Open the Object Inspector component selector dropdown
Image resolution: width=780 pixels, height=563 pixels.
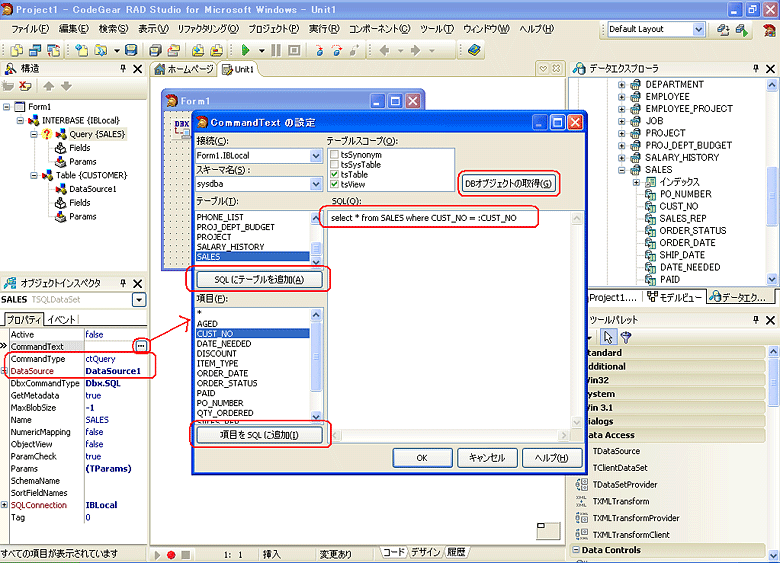[x=139, y=300]
